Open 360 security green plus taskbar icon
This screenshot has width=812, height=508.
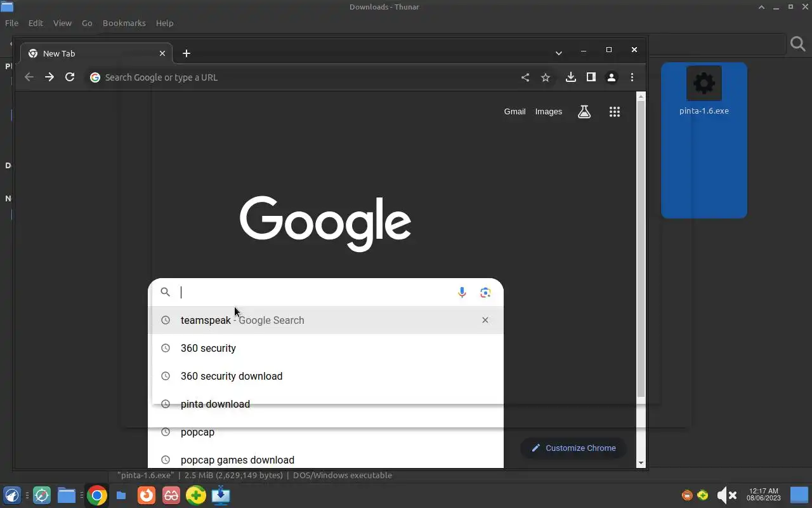(x=196, y=495)
